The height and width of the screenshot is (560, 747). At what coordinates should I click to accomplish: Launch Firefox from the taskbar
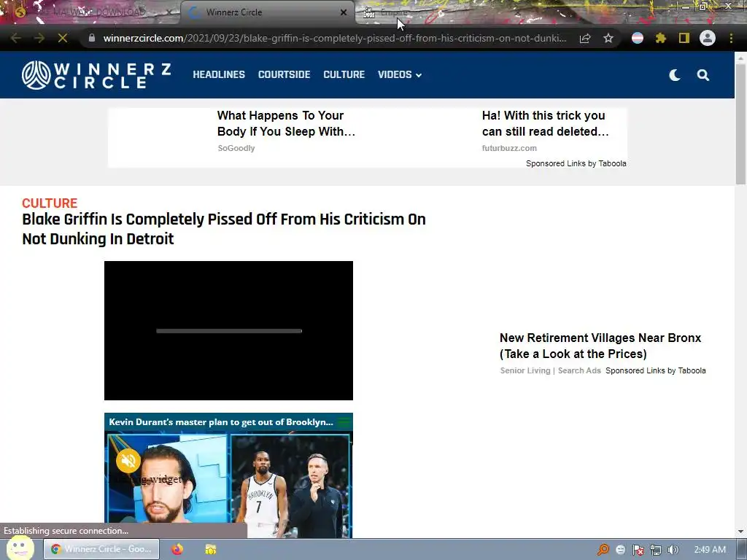(177, 549)
